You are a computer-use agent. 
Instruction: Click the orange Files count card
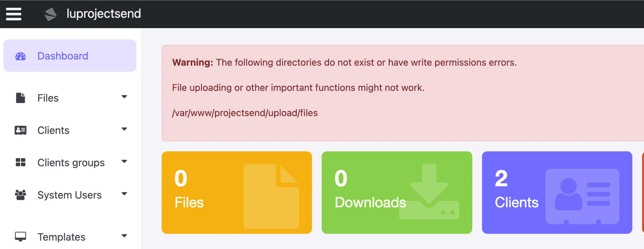[x=236, y=192]
